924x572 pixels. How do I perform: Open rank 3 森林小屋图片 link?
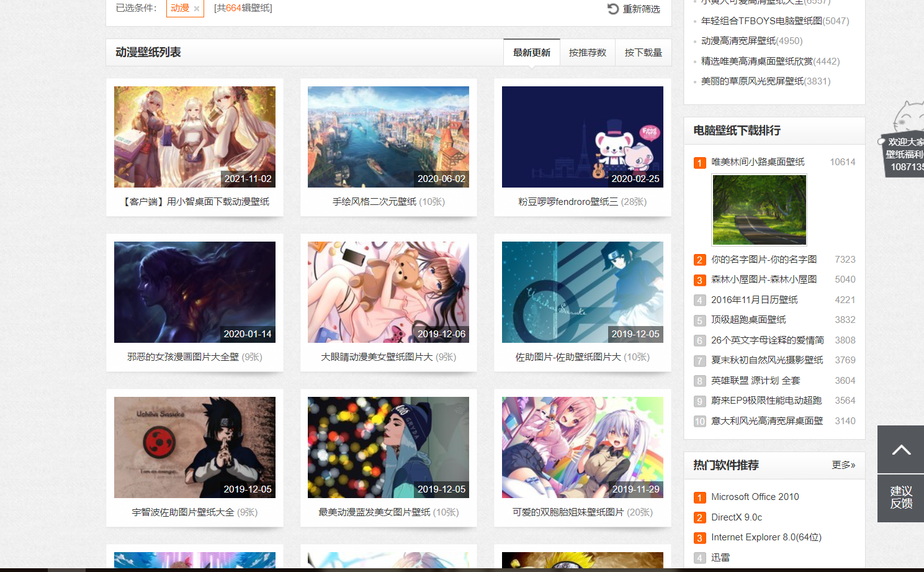[764, 279]
